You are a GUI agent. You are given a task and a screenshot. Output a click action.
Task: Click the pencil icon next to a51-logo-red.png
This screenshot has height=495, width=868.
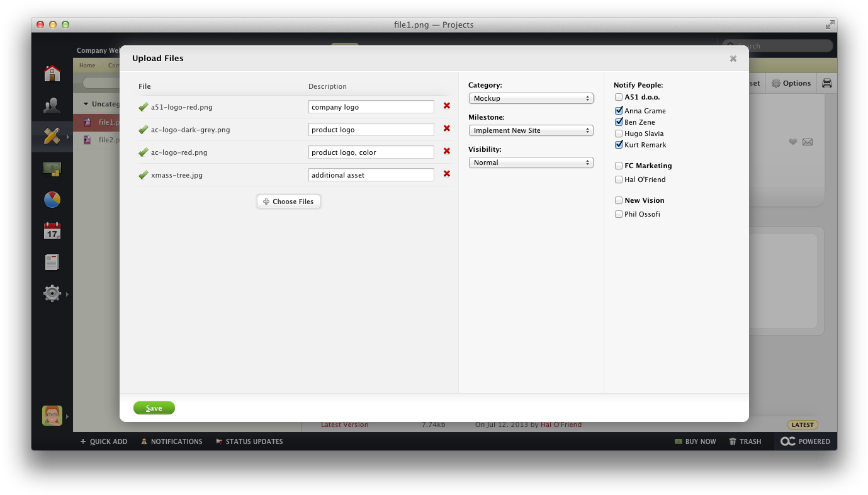(x=144, y=107)
